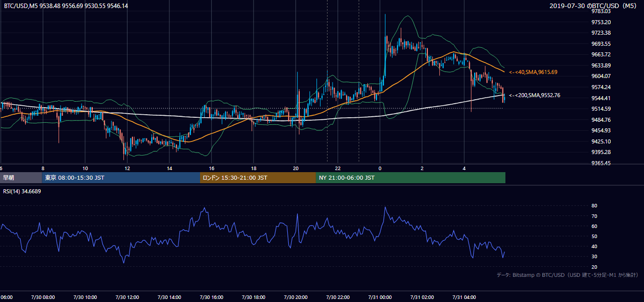
Task: Click price axis value 9454.93
Action: tap(601, 130)
